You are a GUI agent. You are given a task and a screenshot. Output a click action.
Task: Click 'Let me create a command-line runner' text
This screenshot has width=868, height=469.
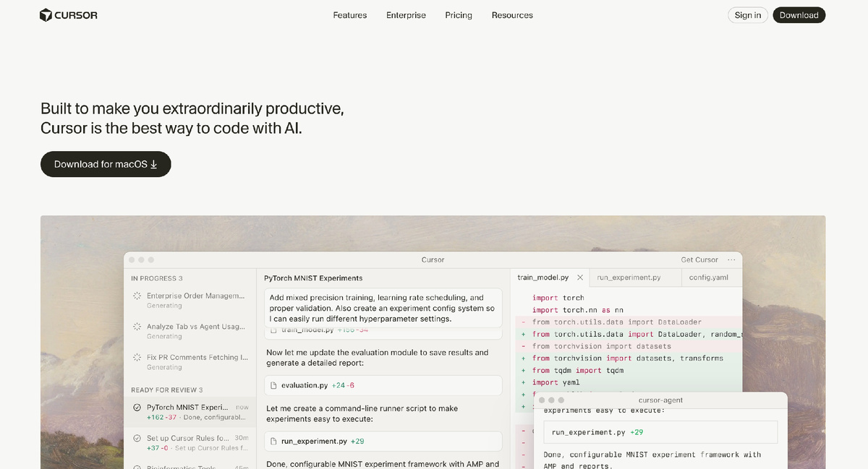tap(362, 413)
